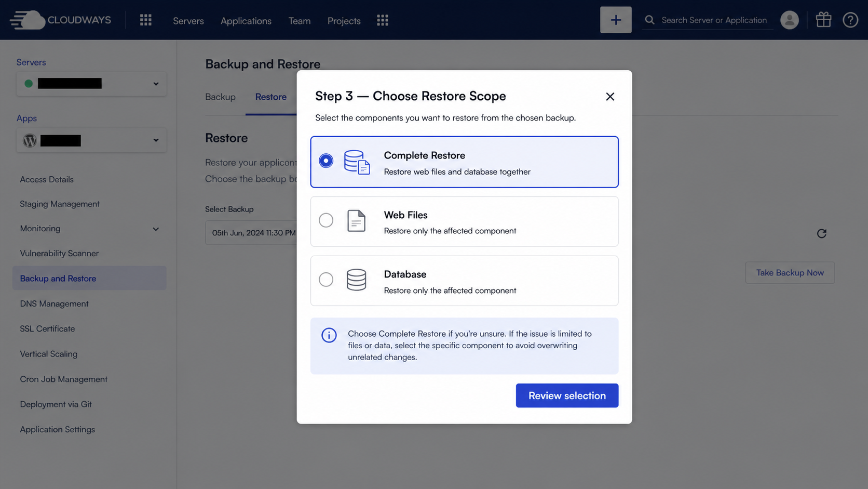Select the Database radio option
Screen dimensions: 868x489
(326, 280)
